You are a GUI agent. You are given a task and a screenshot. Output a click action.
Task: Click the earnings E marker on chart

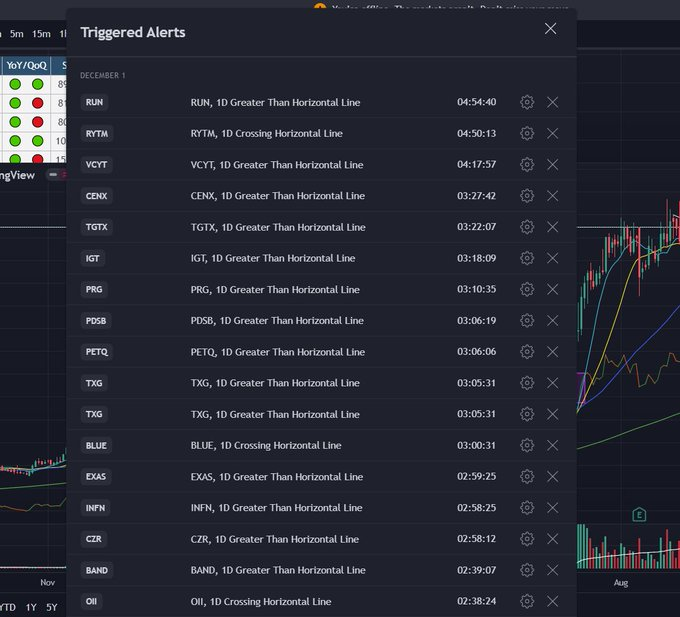coord(639,515)
